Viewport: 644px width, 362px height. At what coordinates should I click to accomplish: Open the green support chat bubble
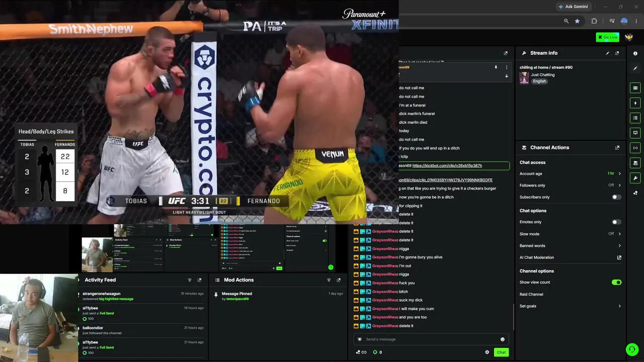pyautogui.click(x=632, y=349)
